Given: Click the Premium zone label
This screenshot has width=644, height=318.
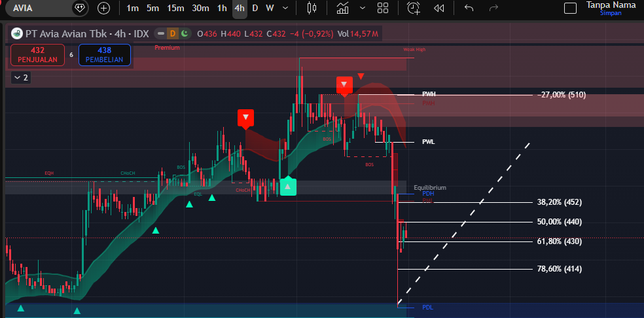Looking at the screenshot, I should pos(167,48).
